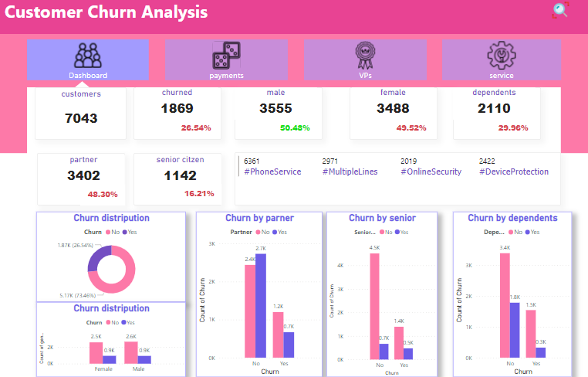Click the VPs award badge icon
This screenshot has width=588, height=377.
(364, 55)
